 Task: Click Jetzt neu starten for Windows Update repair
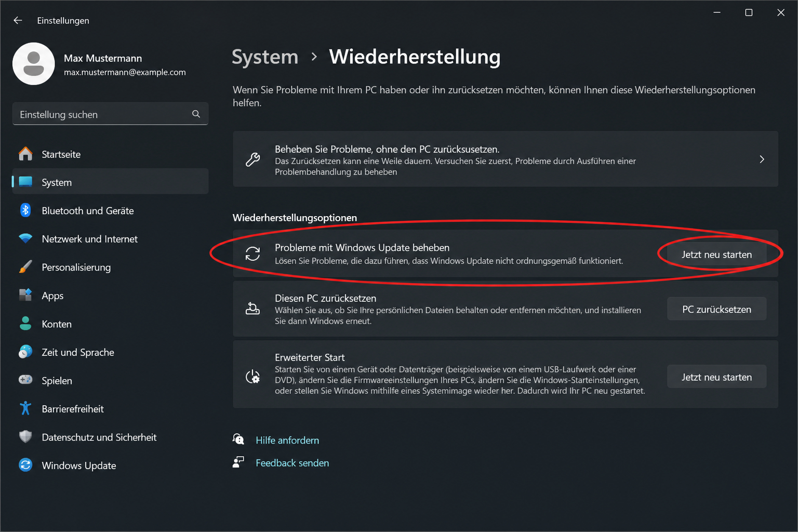(716, 255)
